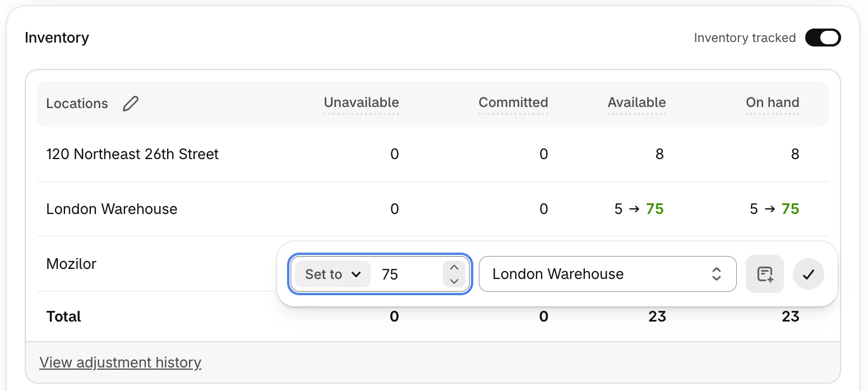This screenshot has width=868, height=391.
Task: Click the Committed 0 for 120 Northeast 26th Street
Action: (543, 154)
